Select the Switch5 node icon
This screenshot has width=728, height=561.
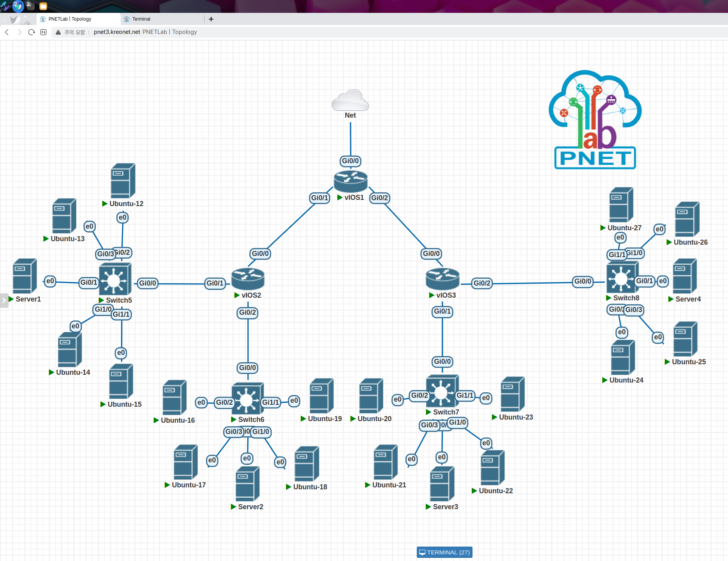(115, 279)
